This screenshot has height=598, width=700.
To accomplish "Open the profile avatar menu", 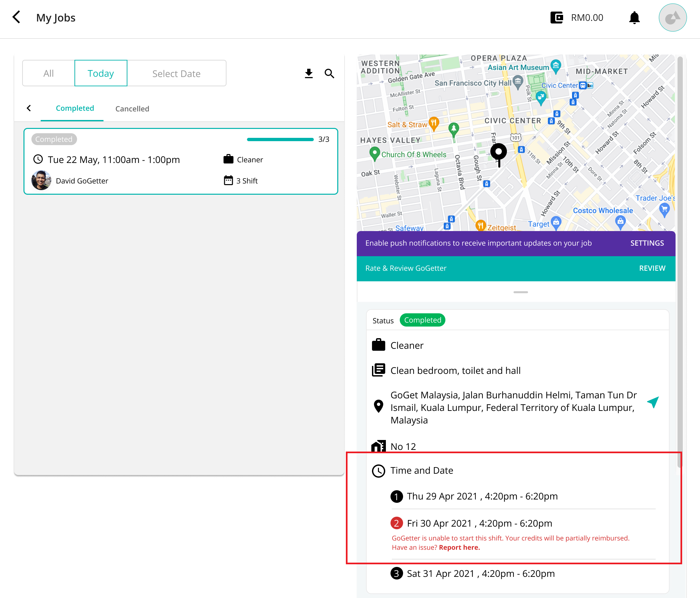I will coord(672,18).
